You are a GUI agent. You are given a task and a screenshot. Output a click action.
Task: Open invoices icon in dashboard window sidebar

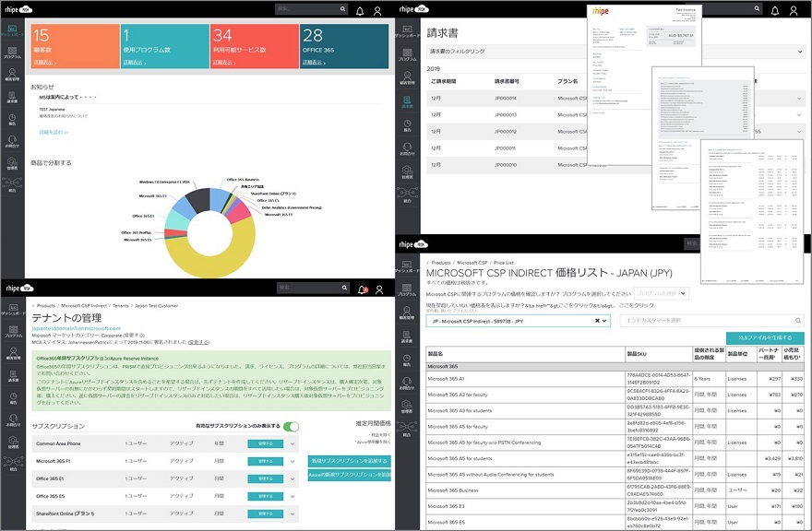pos(12,98)
